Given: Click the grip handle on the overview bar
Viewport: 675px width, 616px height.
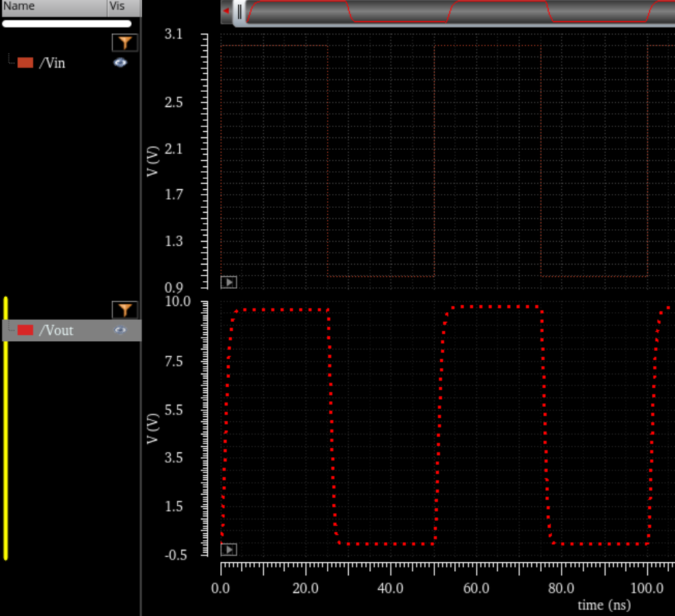Looking at the screenshot, I should [x=239, y=12].
